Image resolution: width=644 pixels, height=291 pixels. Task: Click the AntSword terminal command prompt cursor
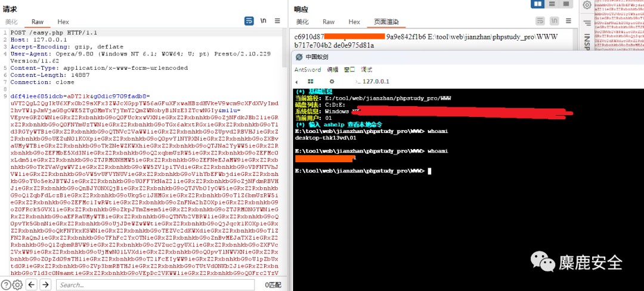coord(429,171)
